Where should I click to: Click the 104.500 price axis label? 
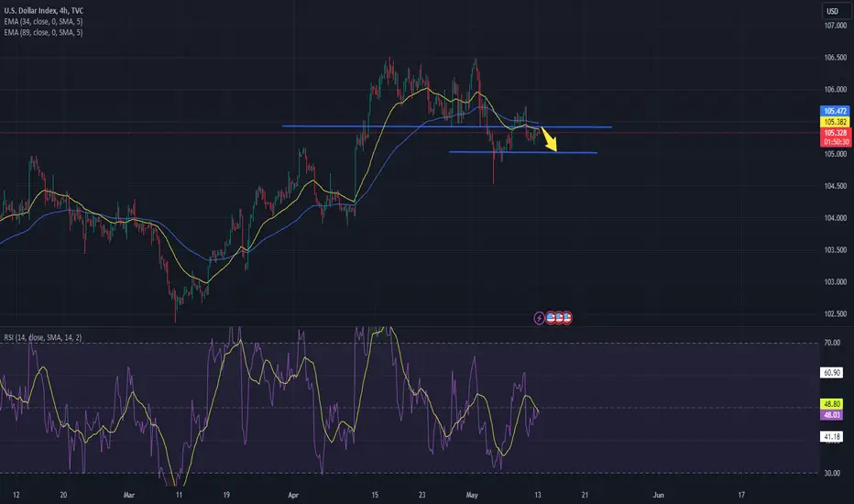pos(835,186)
